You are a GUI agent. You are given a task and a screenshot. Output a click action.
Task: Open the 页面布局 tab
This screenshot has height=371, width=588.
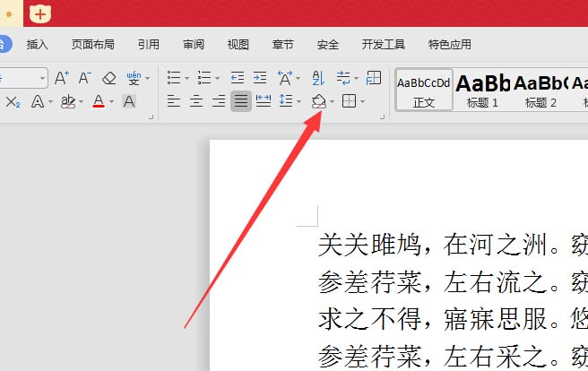(93, 45)
